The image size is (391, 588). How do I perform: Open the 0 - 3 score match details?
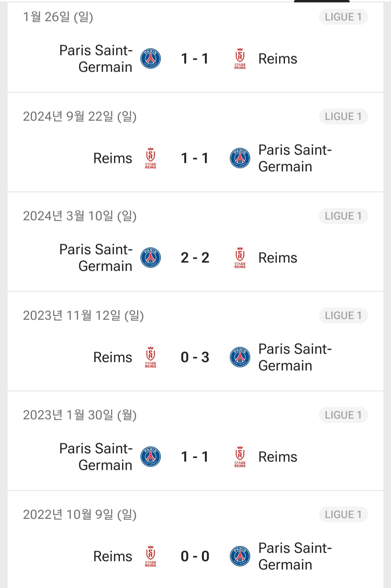(195, 357)
